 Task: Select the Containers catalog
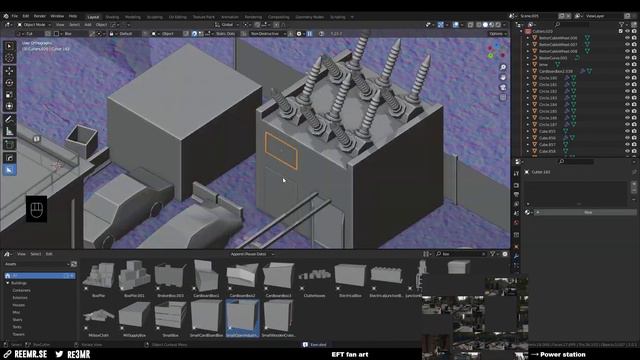coord(21,290)
